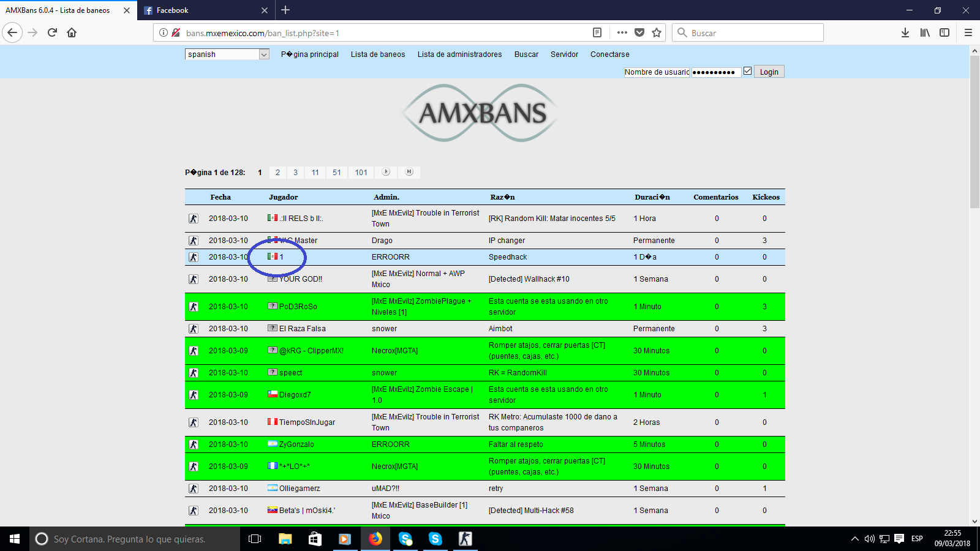Select player name Beta's | mOski4.'
The width and height of the screenshot is (980, 551).
click(x=307, y=511)
